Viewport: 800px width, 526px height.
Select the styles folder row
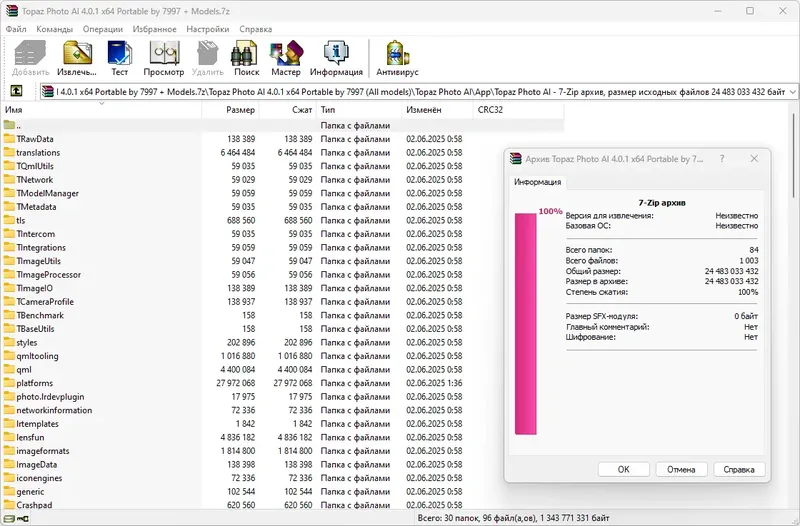tap(283, 342)
